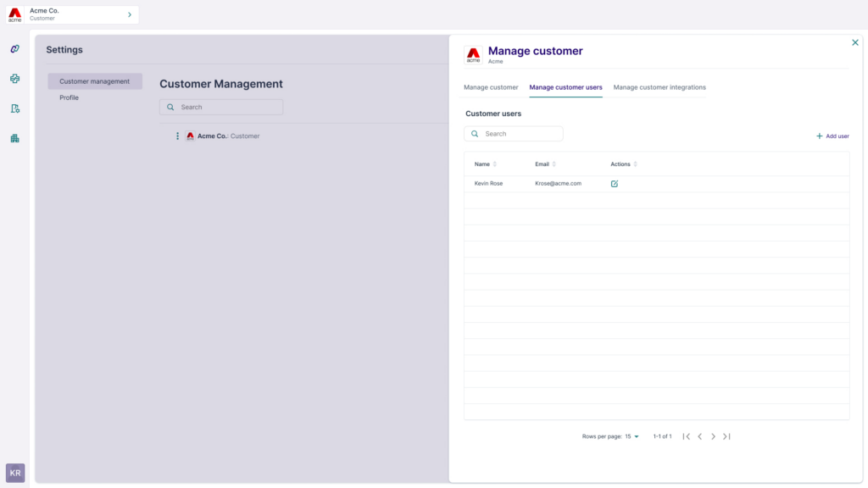Viewport: 868px width, 488px height.
Task: Click the chain link icon in left sidebar
Action: click(14, 49)
